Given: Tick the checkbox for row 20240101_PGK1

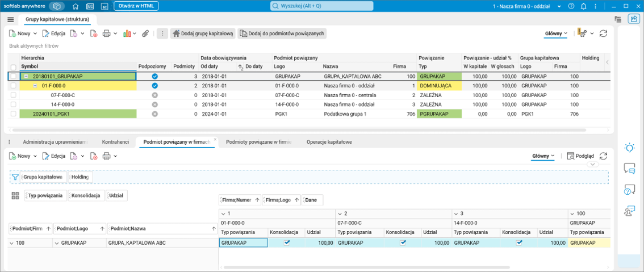Looking at the screenshot, I should point(14,114).
